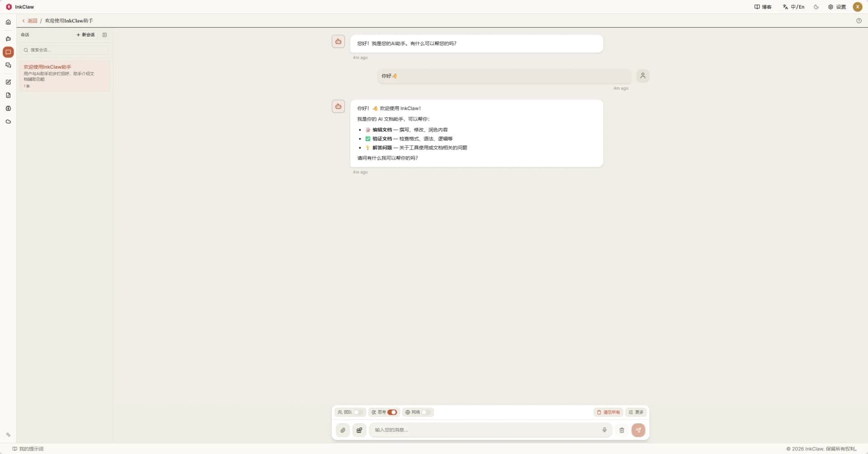Open the help question mark icon
Screen dimensions: 868x454
859,21
